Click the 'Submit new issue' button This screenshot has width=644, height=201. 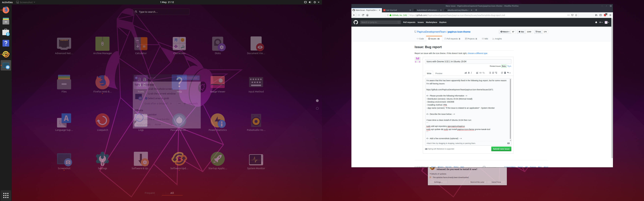pos(501,149)
